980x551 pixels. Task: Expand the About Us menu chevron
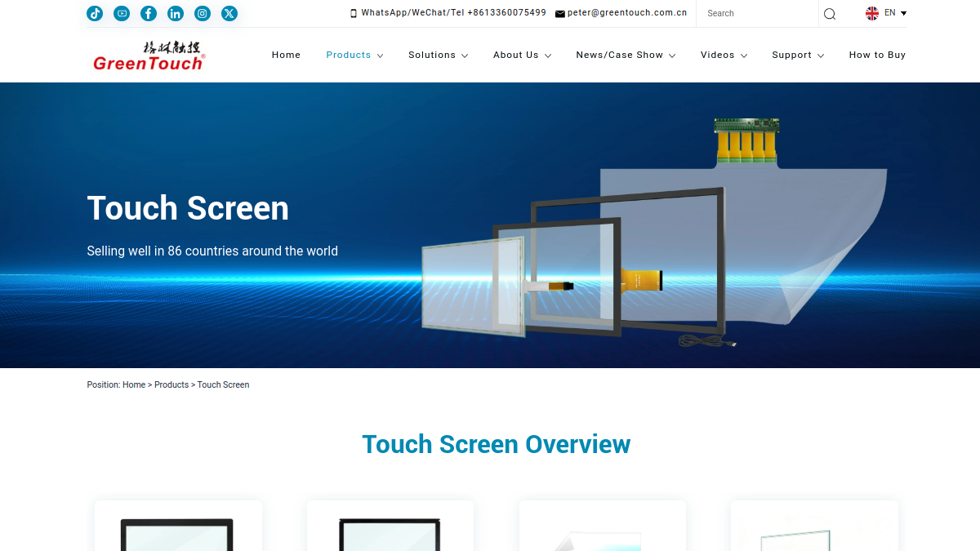click(548, 56)
